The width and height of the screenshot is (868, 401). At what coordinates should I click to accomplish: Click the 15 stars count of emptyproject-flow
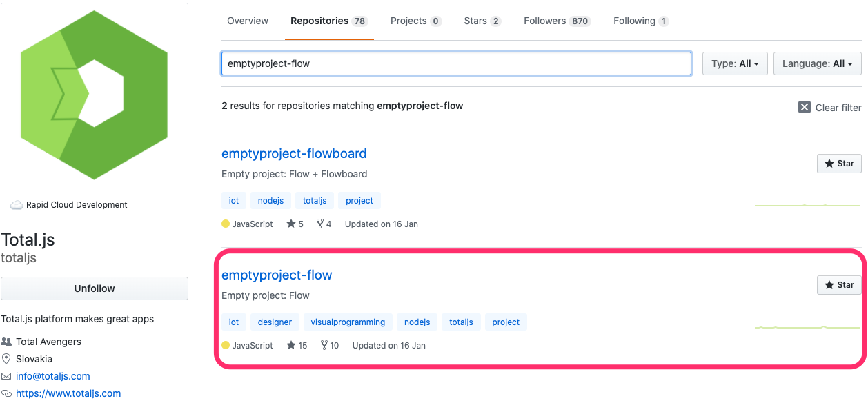click(297, 346)
